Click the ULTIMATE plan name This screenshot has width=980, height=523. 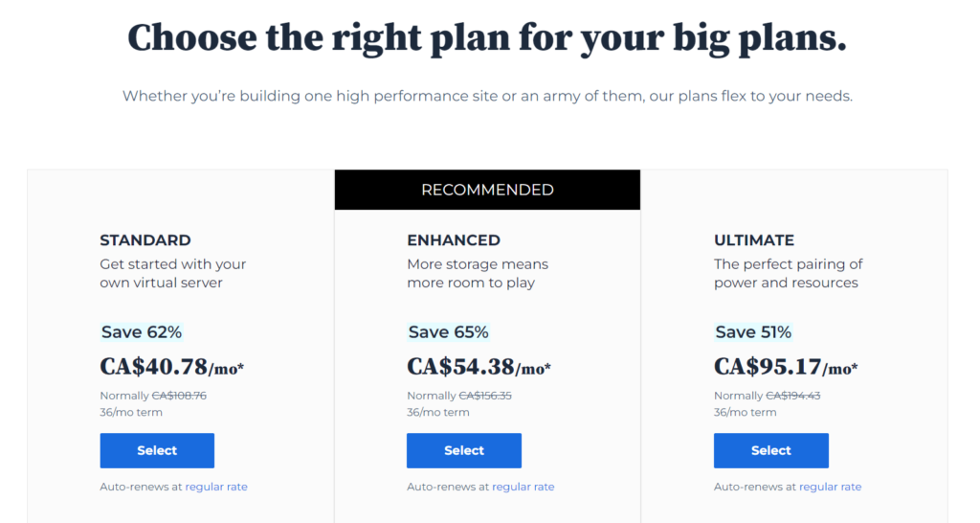[754, 240]
